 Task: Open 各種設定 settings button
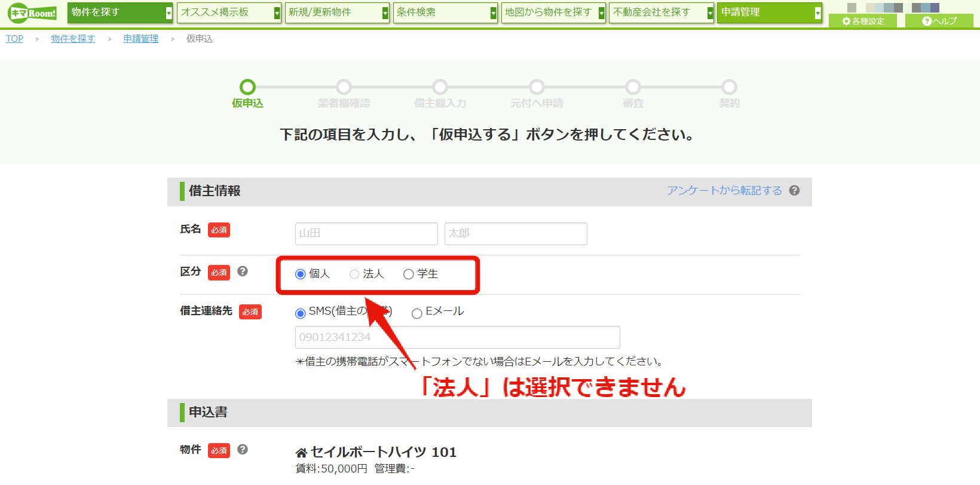coord(863,21)
